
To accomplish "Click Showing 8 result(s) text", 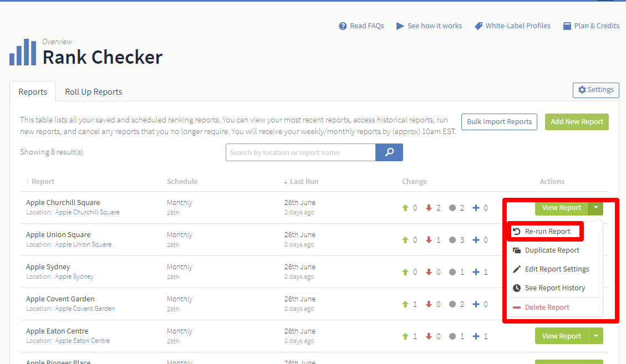I will coord(52,152).
